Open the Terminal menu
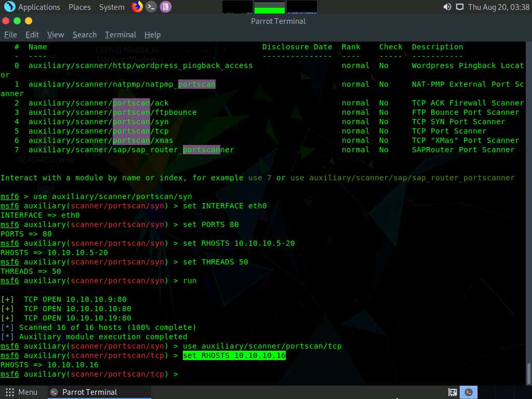Image resolution: width=532 pixels, height=399 pixels. 121,35
